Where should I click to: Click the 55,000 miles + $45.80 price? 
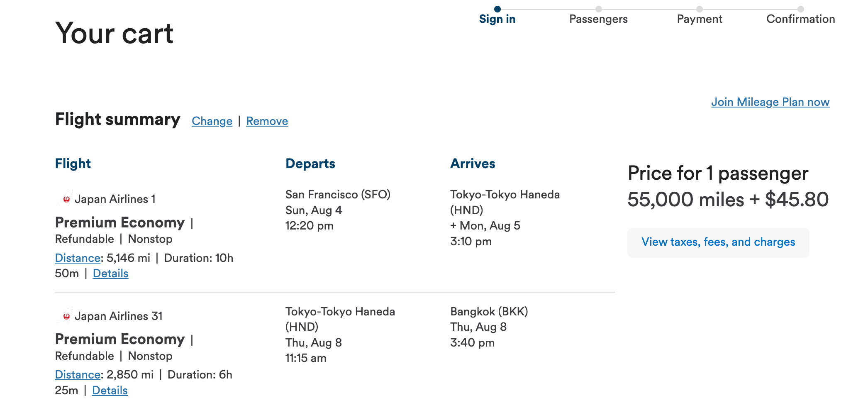pos(728,200)
